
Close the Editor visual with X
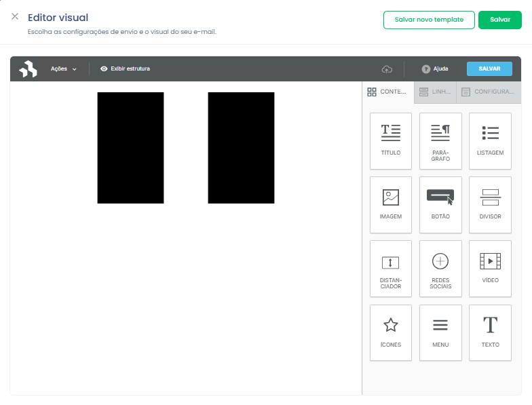click(15, 16)
